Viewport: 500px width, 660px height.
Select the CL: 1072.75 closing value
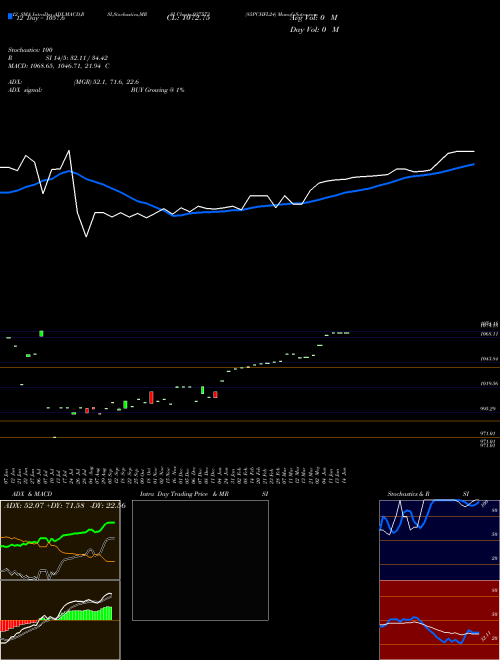(189, 18)
